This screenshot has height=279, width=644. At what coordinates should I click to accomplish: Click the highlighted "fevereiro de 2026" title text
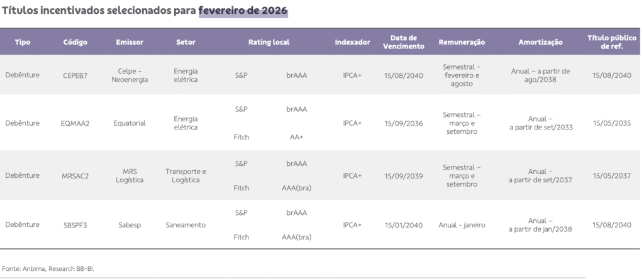(244, 11)
